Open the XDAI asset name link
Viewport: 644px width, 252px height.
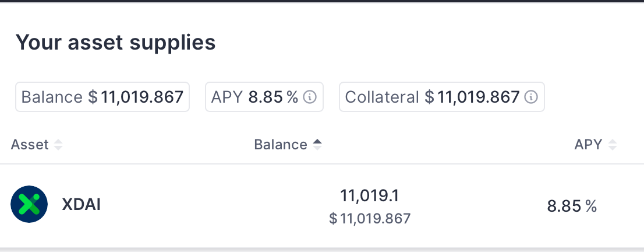coord(82,205)
